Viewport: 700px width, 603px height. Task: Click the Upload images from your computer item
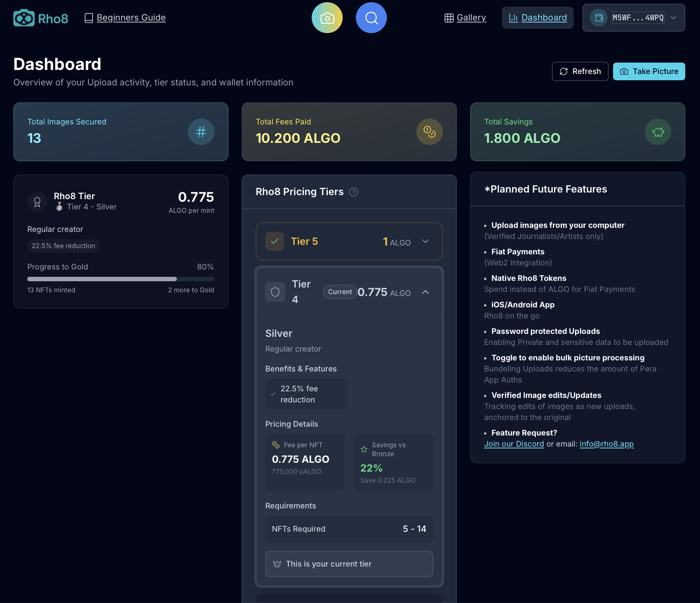[558, 225]
